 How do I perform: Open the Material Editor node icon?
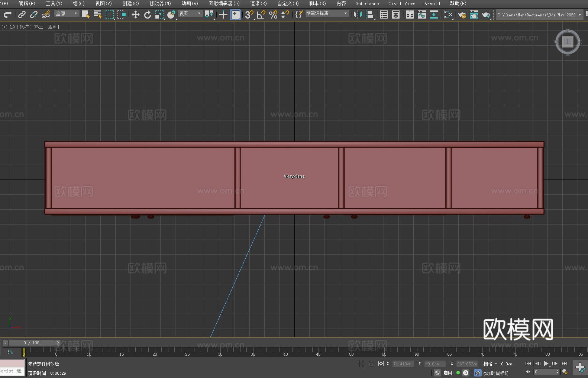pyautogui.click(x=448, y=14)
